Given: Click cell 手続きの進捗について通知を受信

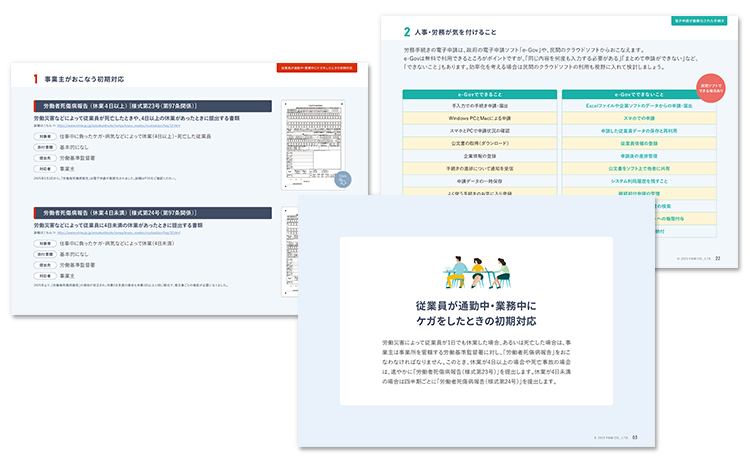Looking at the screenshot, I should (x=480, y=168).
